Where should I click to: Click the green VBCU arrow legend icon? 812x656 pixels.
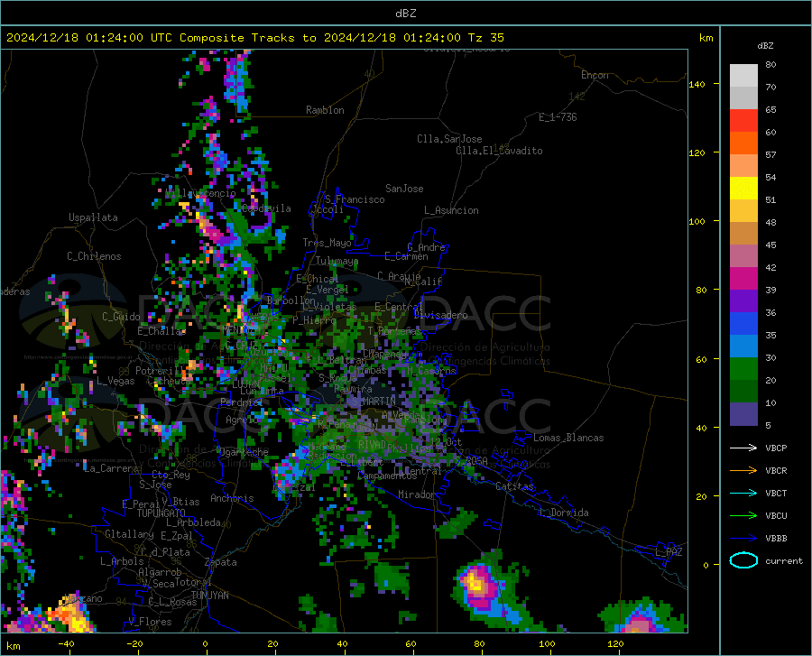click(743, 516)
